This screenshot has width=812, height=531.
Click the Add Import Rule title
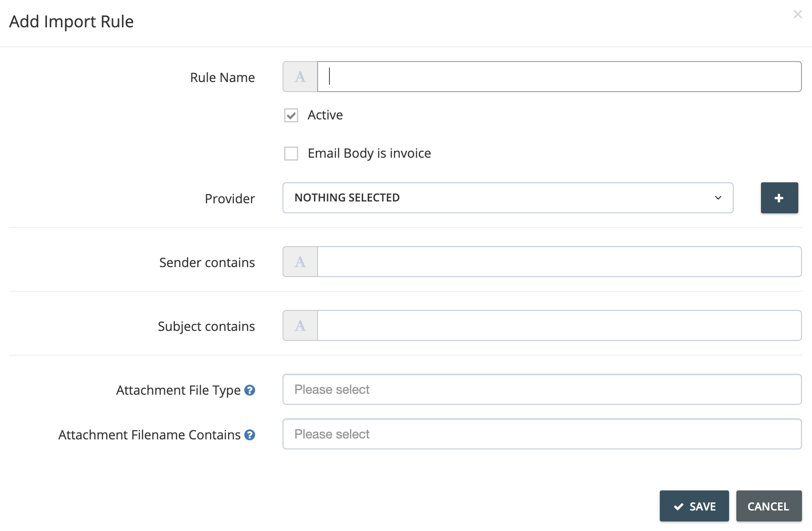click(72, 21)
